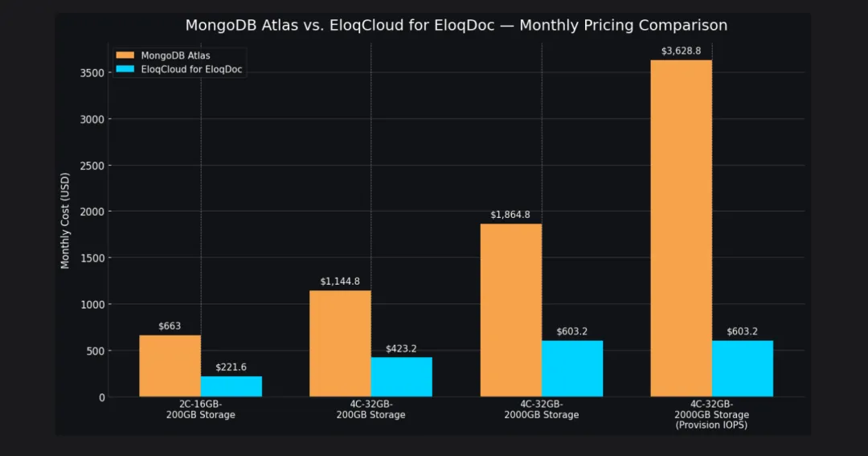Viewport: 868px width, 456px height.
Task: Click the 500 y-axis tick label
Action: click(x=94, y=351)
